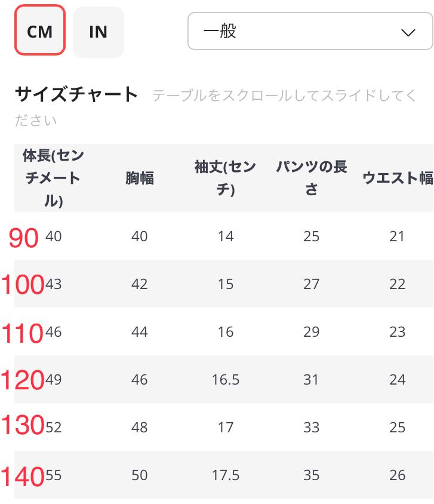
Task: Select the red size 140 row label
Action: click(x=23, y=477)
